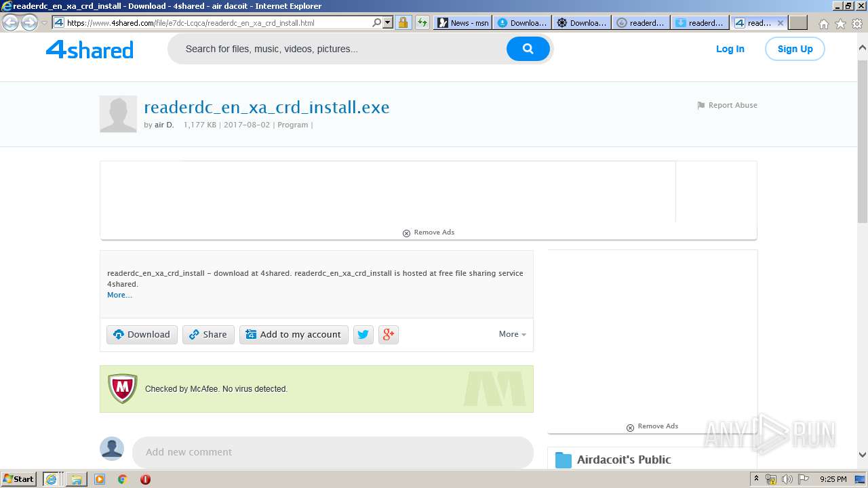Click the blue search magnifier button
This screenshot has height=488, width=868.
(528, 49)
